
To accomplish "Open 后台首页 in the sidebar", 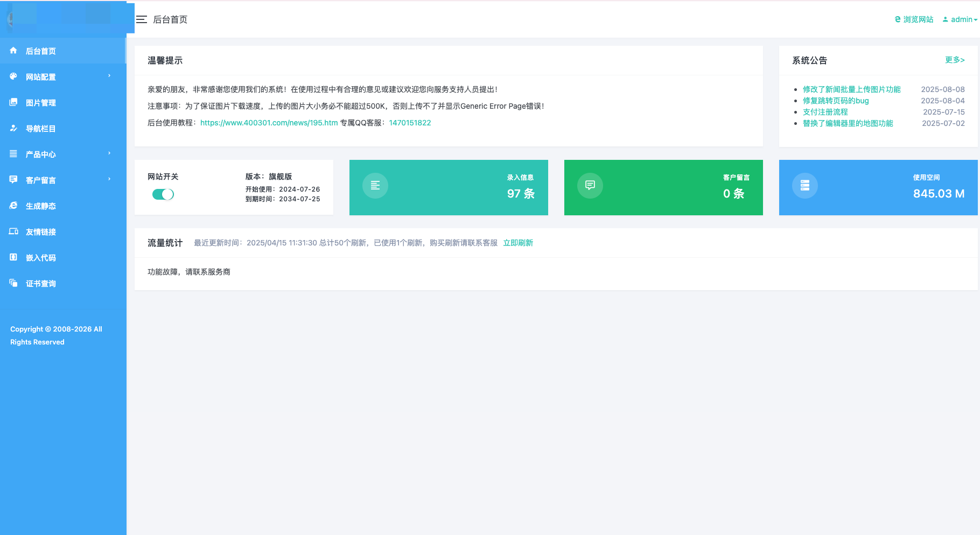I will click(63, 51).
